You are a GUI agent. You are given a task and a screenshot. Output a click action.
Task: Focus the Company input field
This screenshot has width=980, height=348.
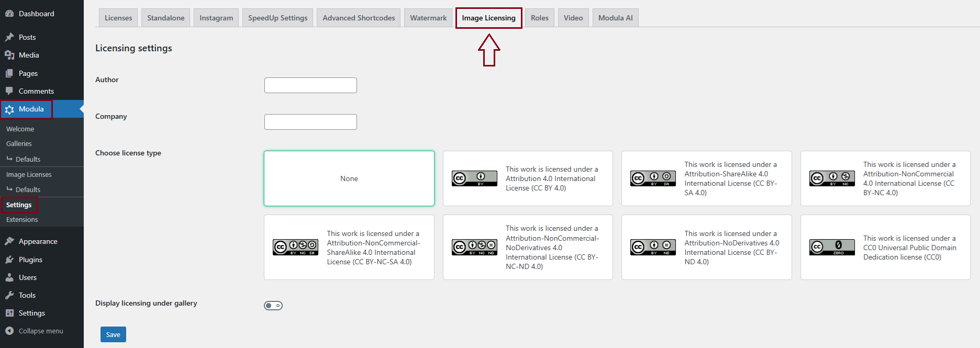pos(310,122)
